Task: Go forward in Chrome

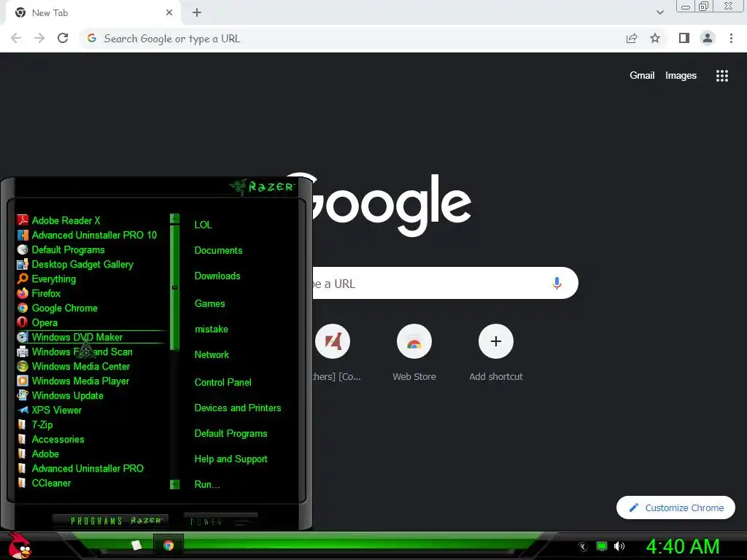Action: (39, 38)
